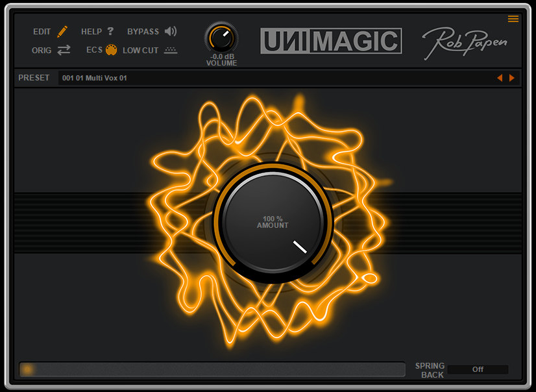Select previous preset with left arrow
Image resolution: width=536 pixels, height=392 pixels.
pos(500,78)
